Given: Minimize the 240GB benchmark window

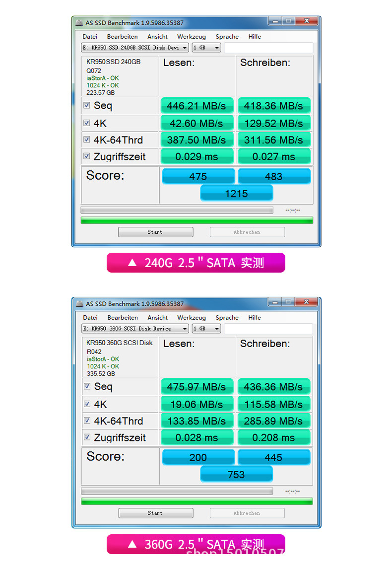Looking at the screenshot, I should (x=275, y=21).
